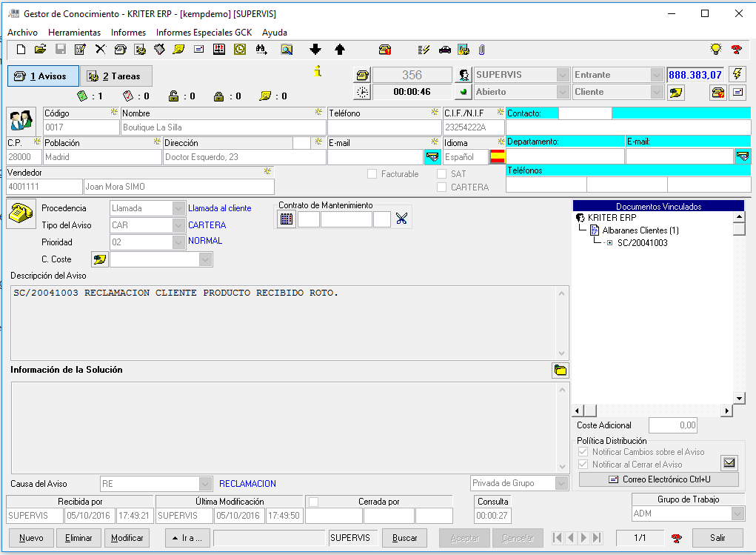
Task: Click the Ir a ... button
Action: (187, 538)
